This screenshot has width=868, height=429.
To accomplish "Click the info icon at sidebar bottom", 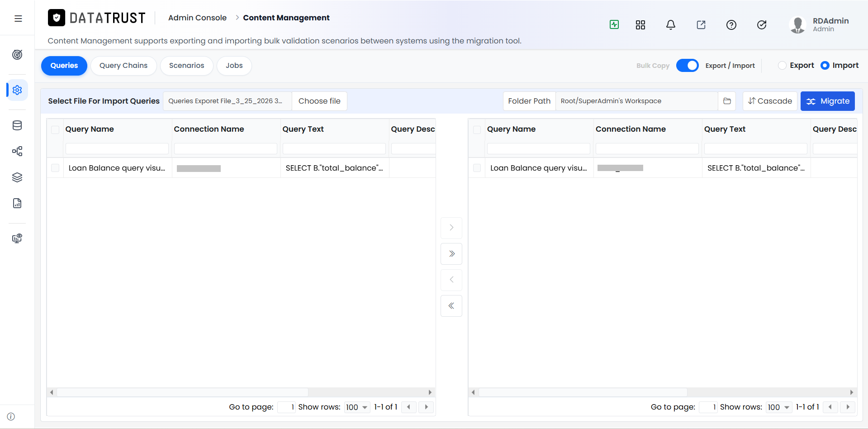I will pos(11,416).
